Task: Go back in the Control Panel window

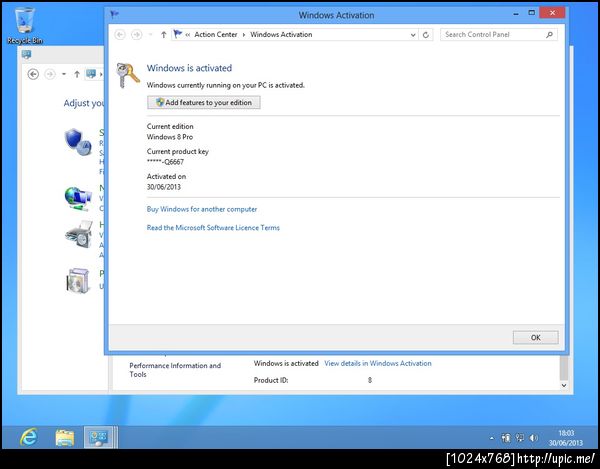Action: coord(33,74)
